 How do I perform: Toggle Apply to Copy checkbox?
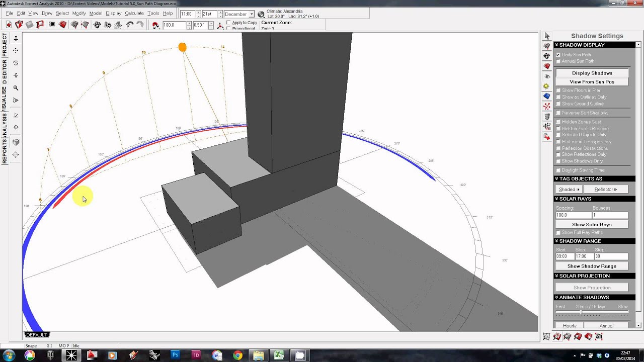(x=229, y=23)
